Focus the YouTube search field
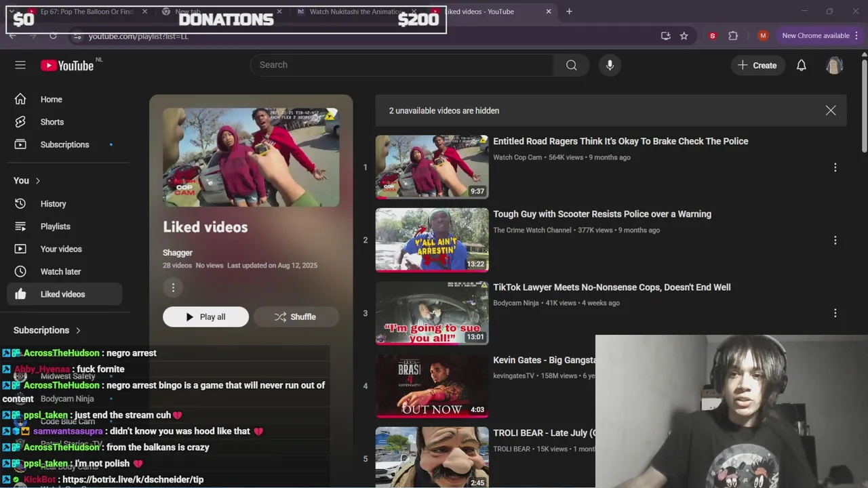 coord(402,65)
